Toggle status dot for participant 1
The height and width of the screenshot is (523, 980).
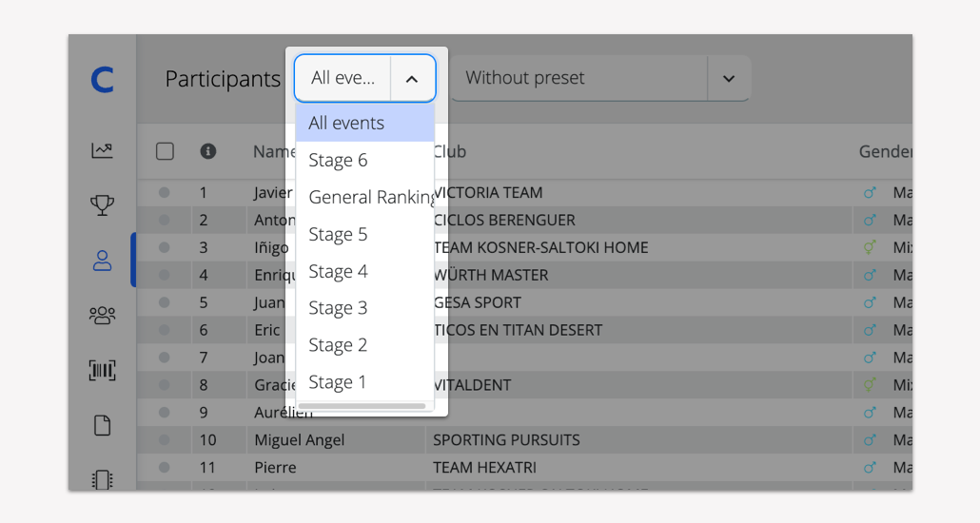tap(164, 192)
